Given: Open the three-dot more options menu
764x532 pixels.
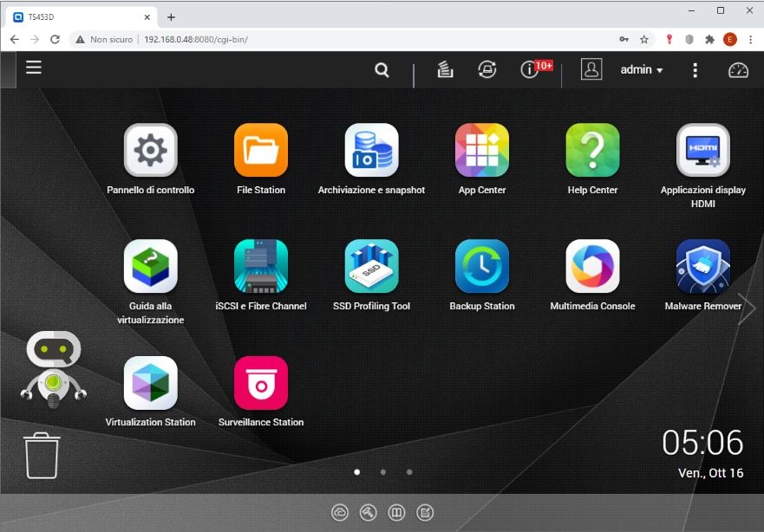Looking at the screenshot, I should coord(695,70).
